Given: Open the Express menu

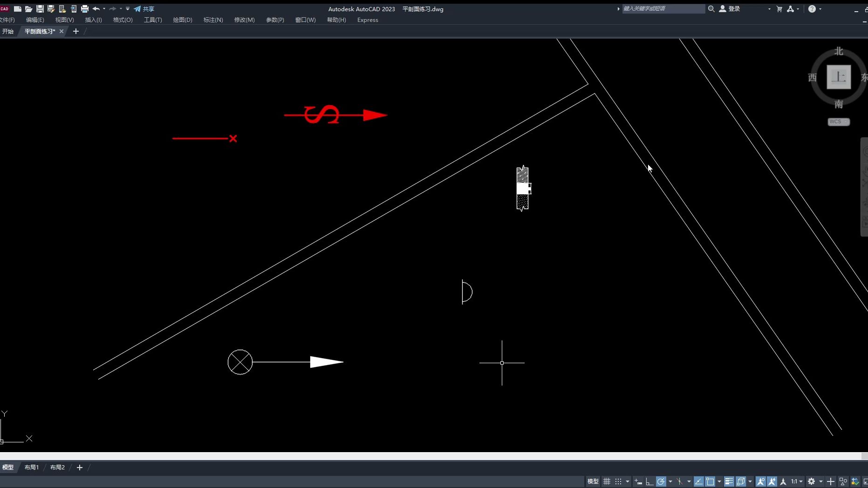Looking at the screenshot, I should click(368, 20).
